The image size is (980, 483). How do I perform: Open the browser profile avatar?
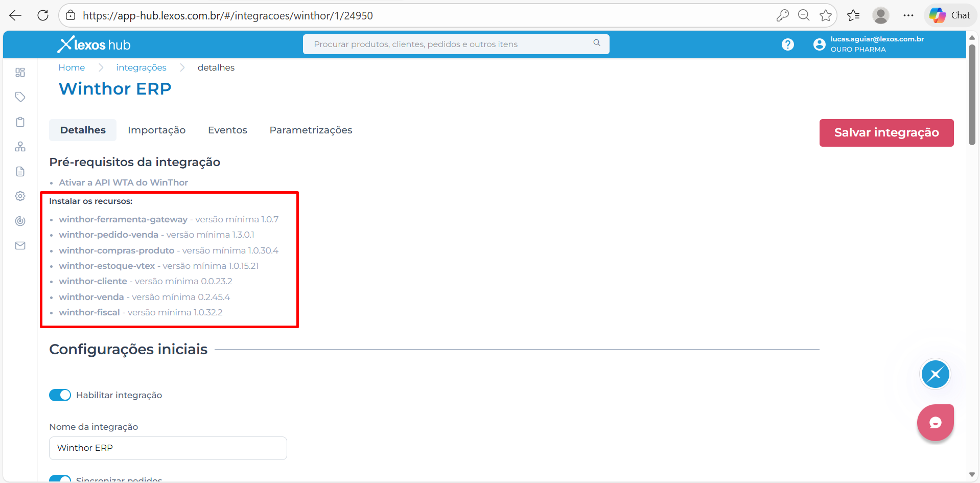pyautogui.click(x=881, y=15)
